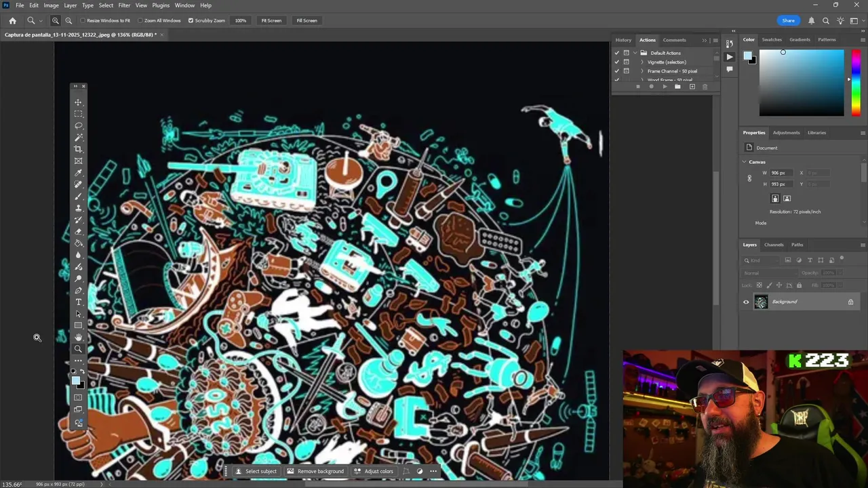Open the Image menu
Viewport: 868px width, 488px height.
(51, 5)
